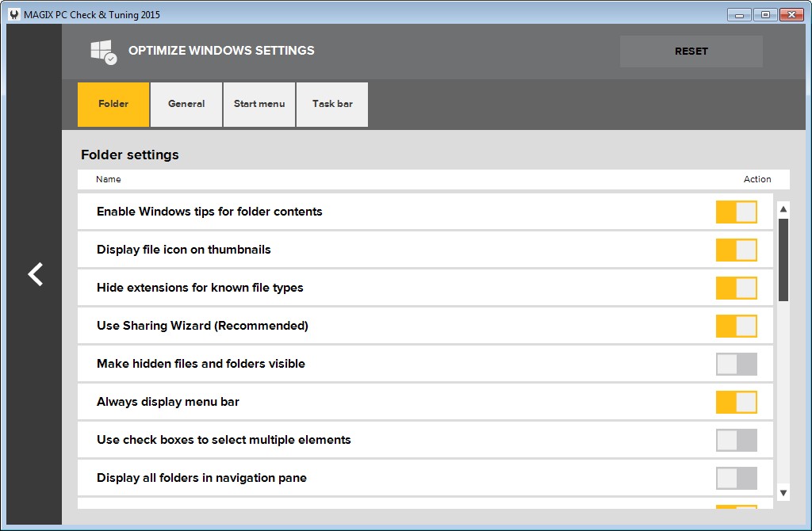Select the Folder tab

pyautogui.click(x=113, y=104)
